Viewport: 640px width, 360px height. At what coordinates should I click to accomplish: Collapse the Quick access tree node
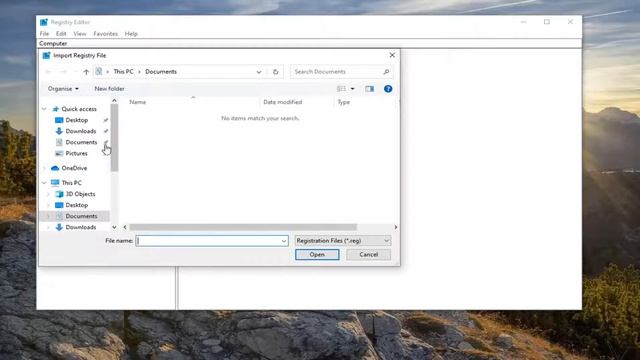(44, 109)
